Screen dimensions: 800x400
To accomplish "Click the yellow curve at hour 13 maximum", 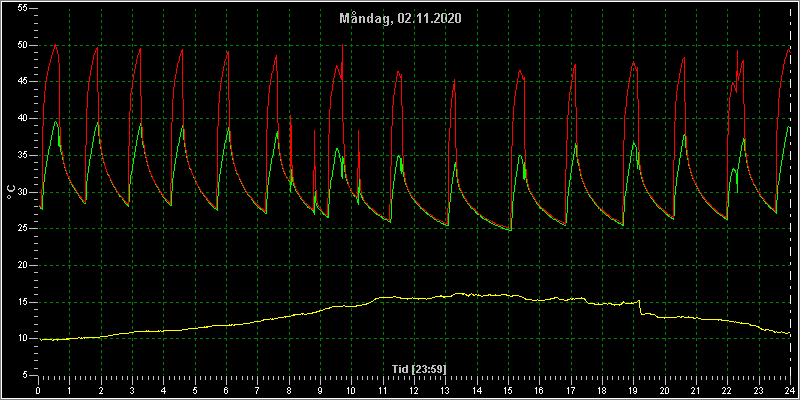I will click(458, 294).
